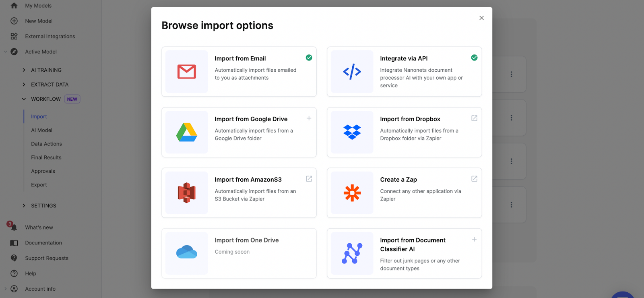Click the plus circle icon for New Model

point(14,21)
